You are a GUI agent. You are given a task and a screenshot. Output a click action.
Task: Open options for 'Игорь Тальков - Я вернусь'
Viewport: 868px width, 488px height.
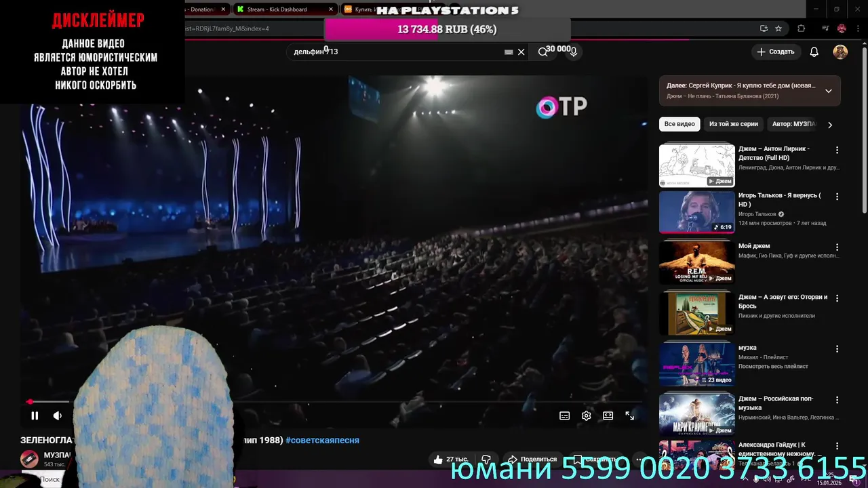[837, 197]
